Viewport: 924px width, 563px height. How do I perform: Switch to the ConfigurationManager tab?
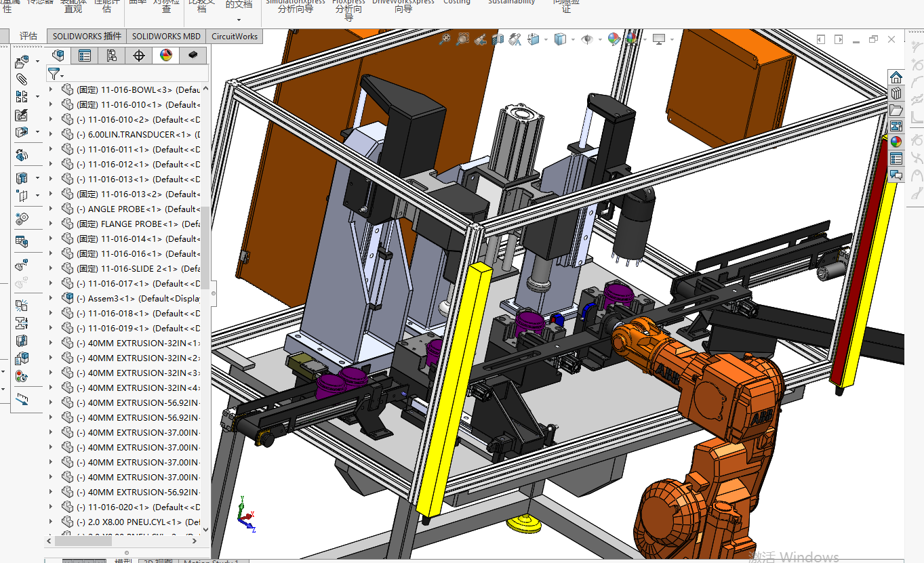click(112, 56)
